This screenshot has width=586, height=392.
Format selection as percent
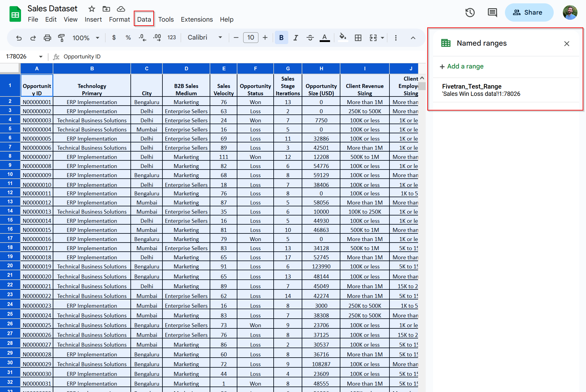tap(128, 38)
